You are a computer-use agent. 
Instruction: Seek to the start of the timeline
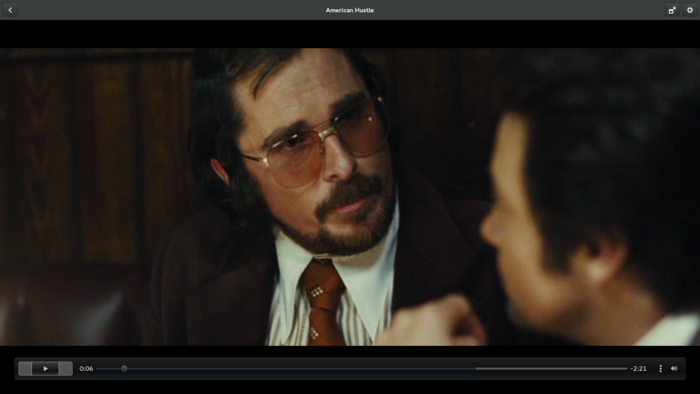click(x=97, y=369)
